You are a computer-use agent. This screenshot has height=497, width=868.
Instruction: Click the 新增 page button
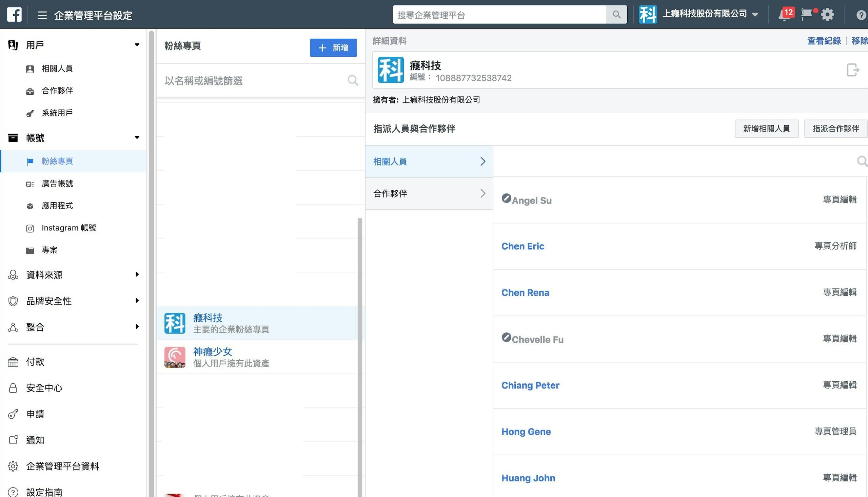click(333, 48)
